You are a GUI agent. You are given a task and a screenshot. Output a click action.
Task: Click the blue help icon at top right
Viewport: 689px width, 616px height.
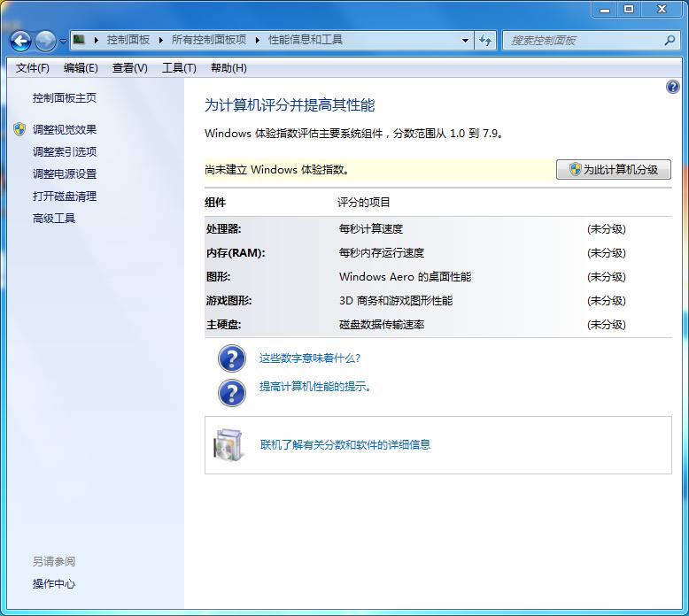pos(673,87)
